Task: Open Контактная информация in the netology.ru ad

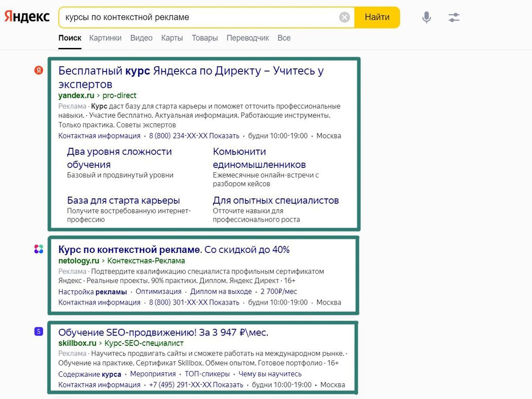Action: (x=99, y=302)
